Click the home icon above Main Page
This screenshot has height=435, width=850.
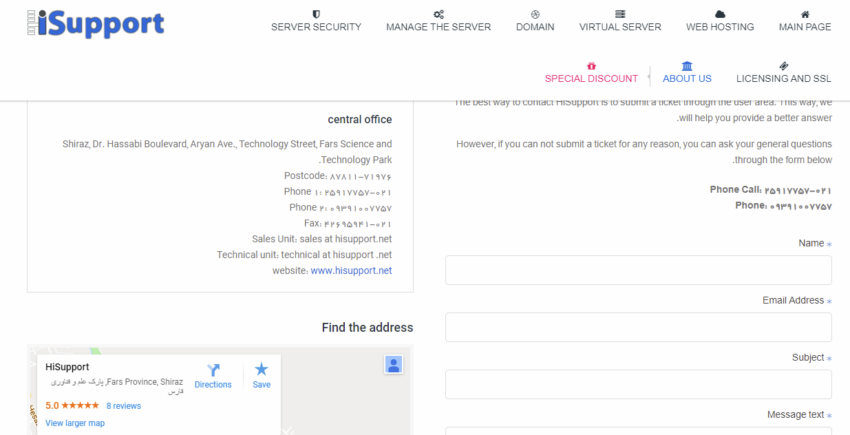coord(805,14)
